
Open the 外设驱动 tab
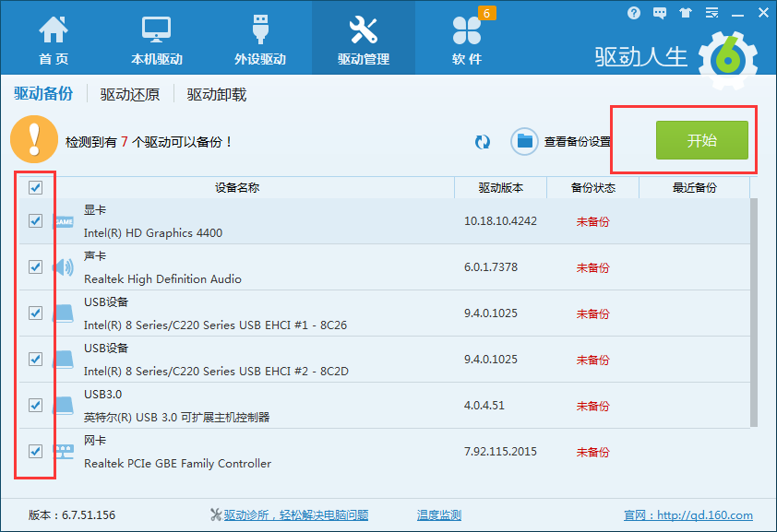click(260, 40)
